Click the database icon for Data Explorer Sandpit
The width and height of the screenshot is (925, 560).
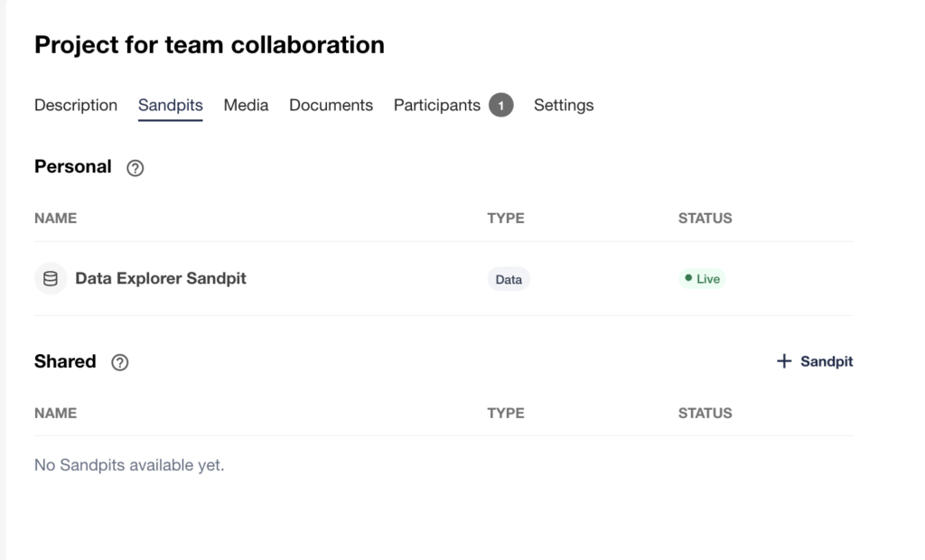tap(51, 279)
